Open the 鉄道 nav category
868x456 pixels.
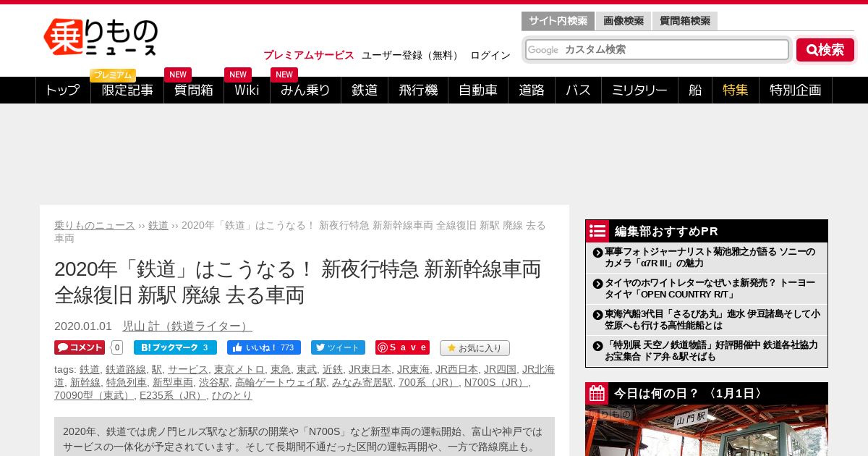click(x=365, y=90)
